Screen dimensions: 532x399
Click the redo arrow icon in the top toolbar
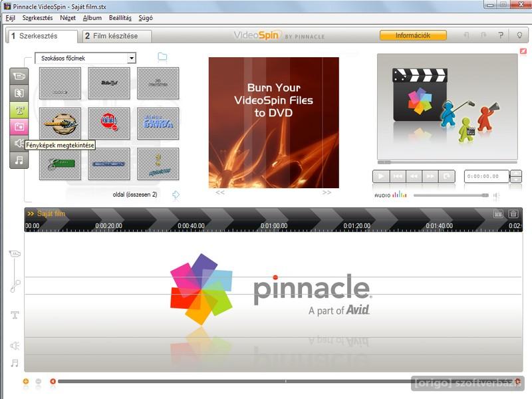click(x=483, y=35)
